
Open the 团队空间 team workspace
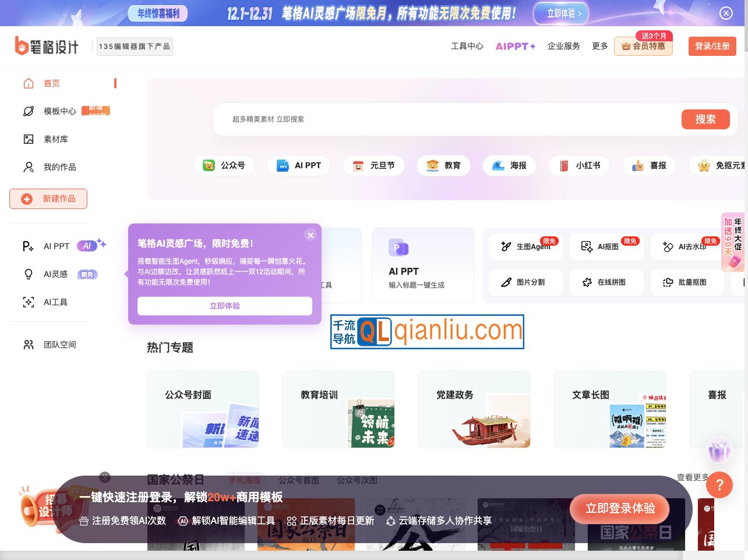point(60,345)
